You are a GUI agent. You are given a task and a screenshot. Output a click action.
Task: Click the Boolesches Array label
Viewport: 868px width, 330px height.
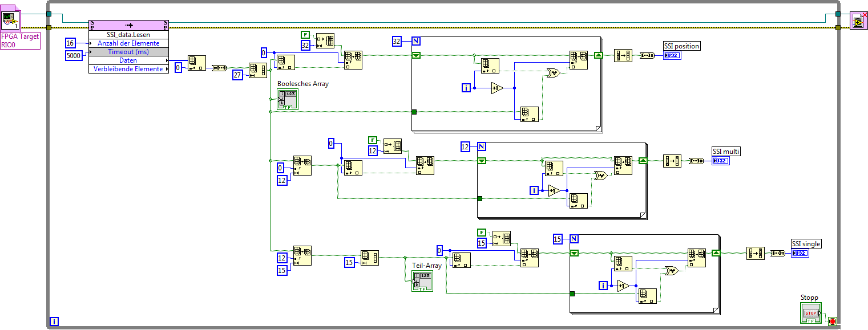tap(303, 84)
